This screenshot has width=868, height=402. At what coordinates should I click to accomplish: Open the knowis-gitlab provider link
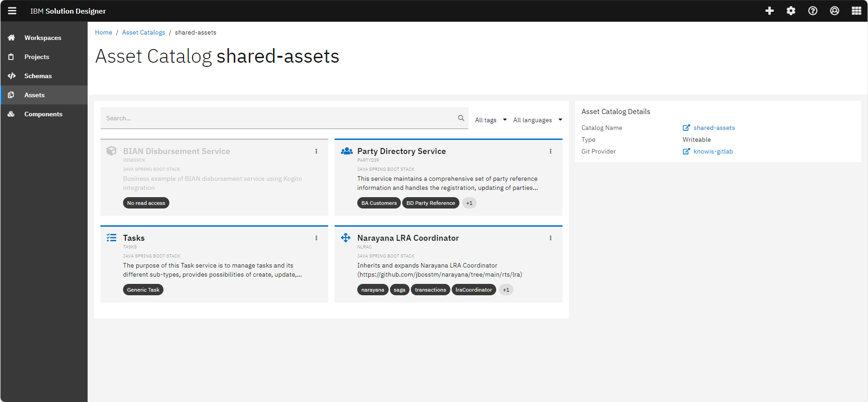(x=713, y=151)
